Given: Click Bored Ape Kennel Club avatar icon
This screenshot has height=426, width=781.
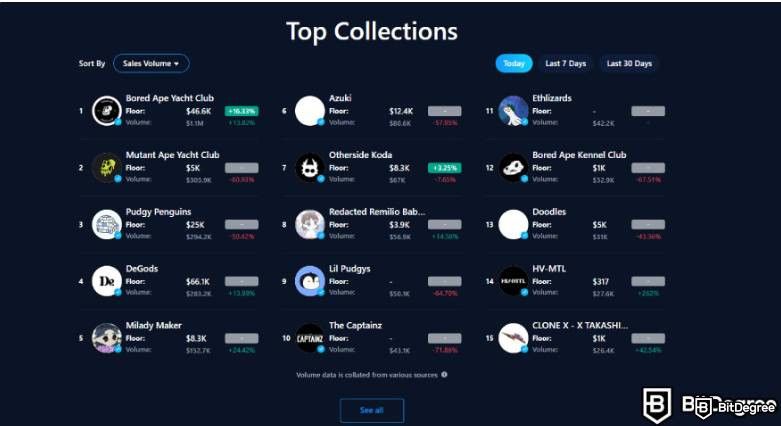Looking at the screenshot, I should tap(513, 167).
